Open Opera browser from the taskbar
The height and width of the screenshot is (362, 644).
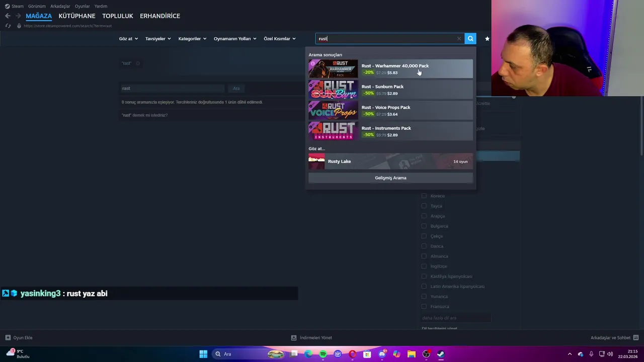(x=353, y=354)
